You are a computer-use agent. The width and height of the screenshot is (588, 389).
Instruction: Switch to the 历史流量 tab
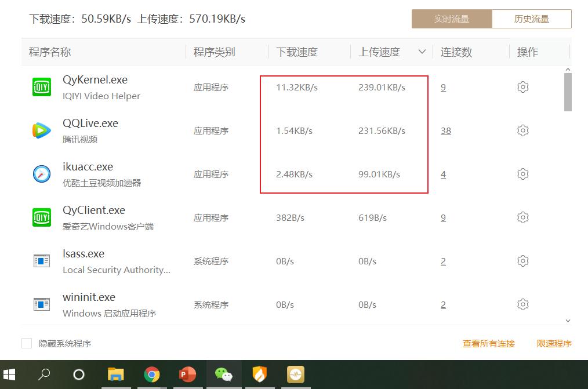tap(531, 19)
